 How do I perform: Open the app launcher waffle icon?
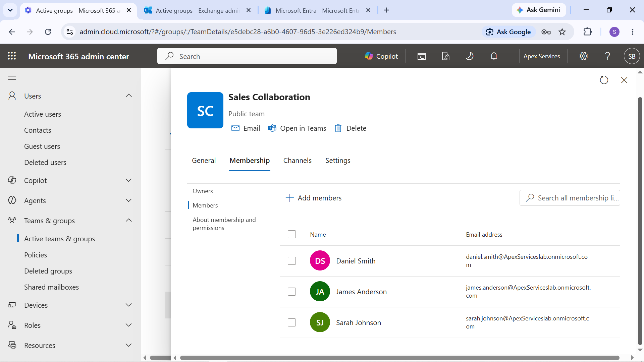pyautogui.click(x=12, y=56)
